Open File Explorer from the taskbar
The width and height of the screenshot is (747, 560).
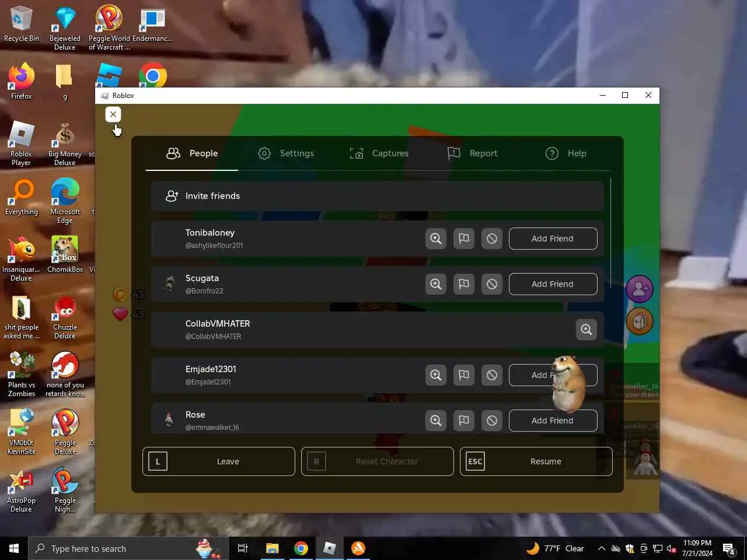(273, 548)
